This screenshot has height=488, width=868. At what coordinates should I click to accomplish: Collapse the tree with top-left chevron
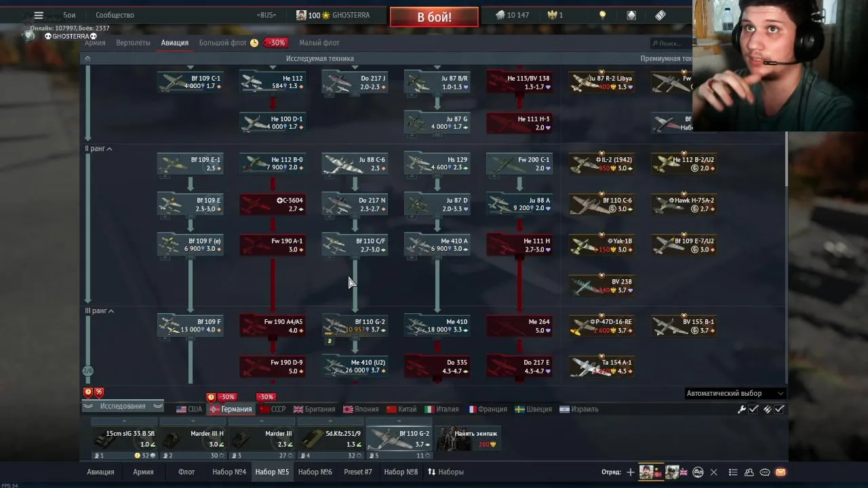pos(87,58)
